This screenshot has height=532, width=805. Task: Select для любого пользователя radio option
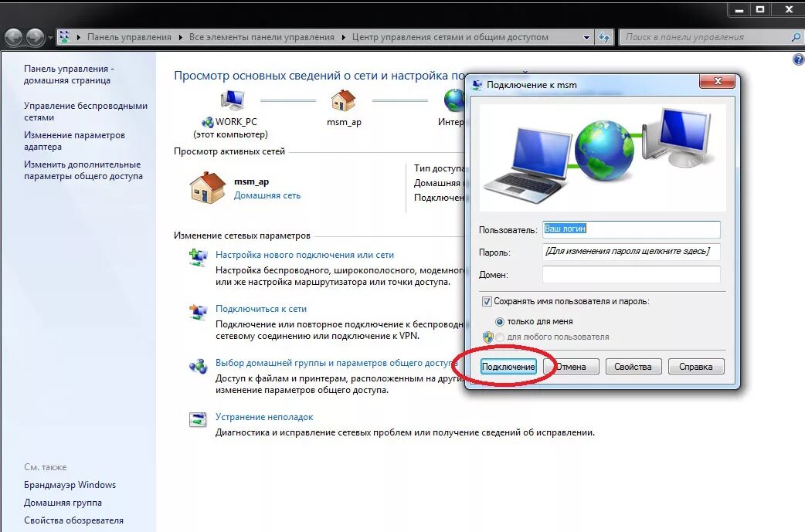tap(500, 337)
